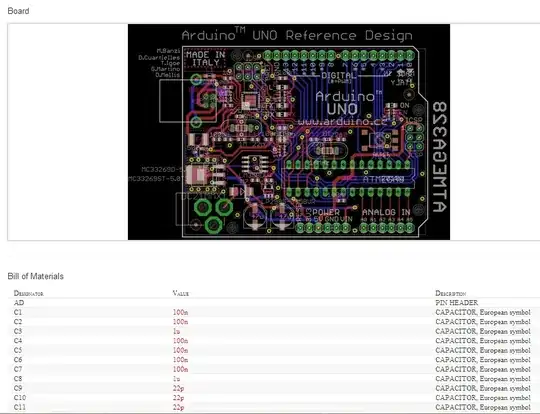The width and height of the screenshot is (540, 414).
Task: Click the 22p value in row C11
Action: tap(178, 407)
